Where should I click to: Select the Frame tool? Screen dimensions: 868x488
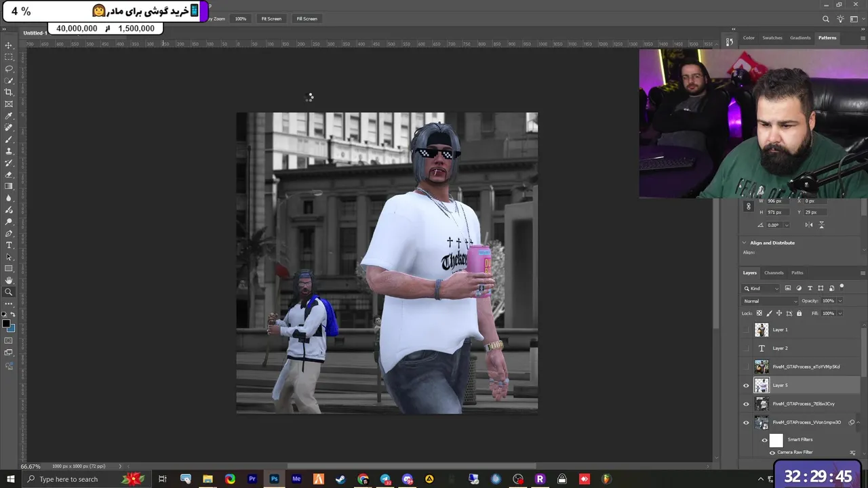tap(9, 104)
